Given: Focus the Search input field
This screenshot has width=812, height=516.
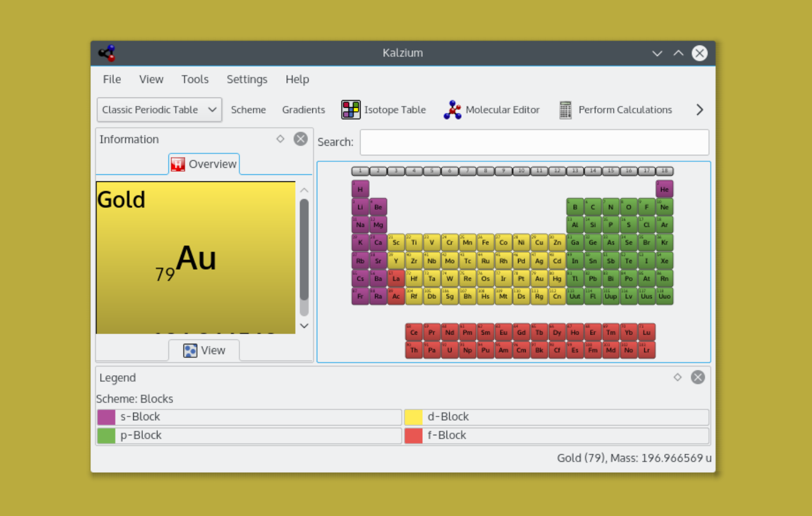Looking at the screenshot, I should point(534,142).
